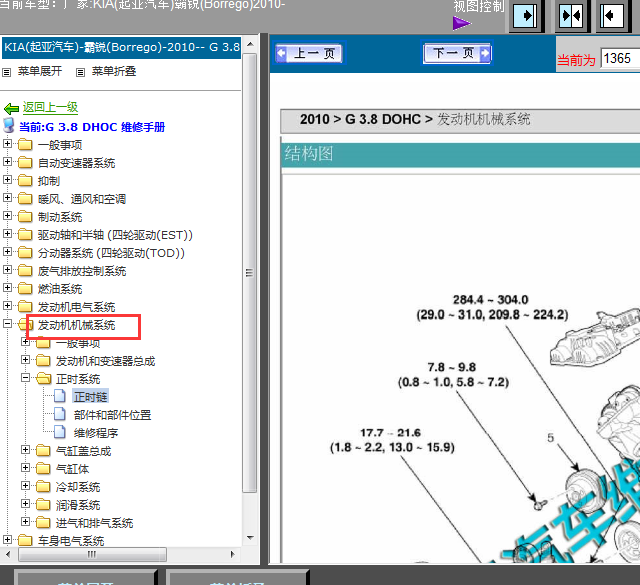Screen dimensions: 640x585
Task: Expand the 发动机和变速器总成 node
Action: (x=25, y=360)
